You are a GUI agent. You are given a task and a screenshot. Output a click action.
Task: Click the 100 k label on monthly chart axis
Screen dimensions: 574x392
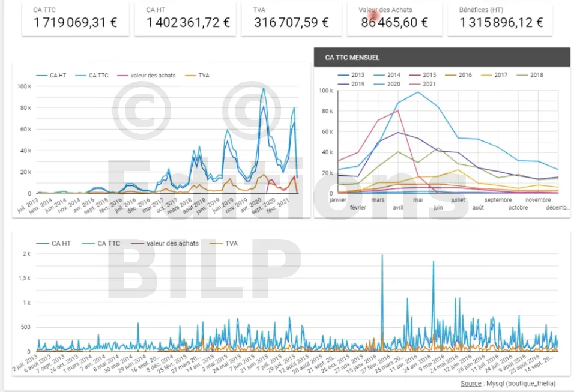coord(325,91)
